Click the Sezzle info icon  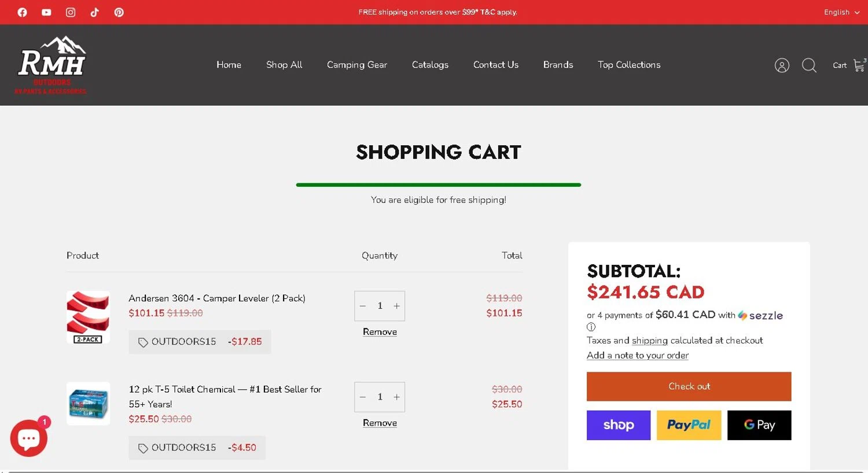click(x=591, y=327)
